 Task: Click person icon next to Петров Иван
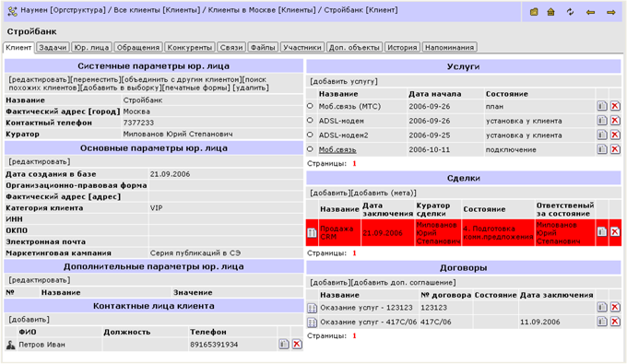(x=11, y=345)
